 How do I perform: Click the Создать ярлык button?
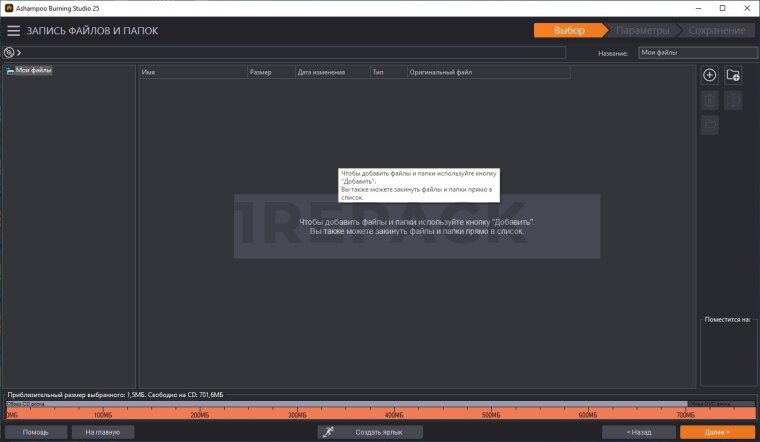pos(370,432)
